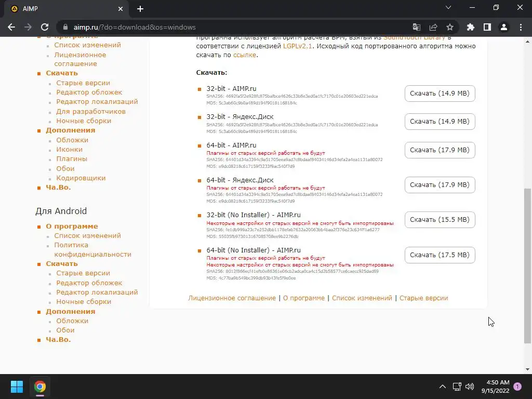Viewport: 532px width, 399px height.
Task: Open Windows section Дополнения heading
Action: pyautogui.click(x=71, y=130)
